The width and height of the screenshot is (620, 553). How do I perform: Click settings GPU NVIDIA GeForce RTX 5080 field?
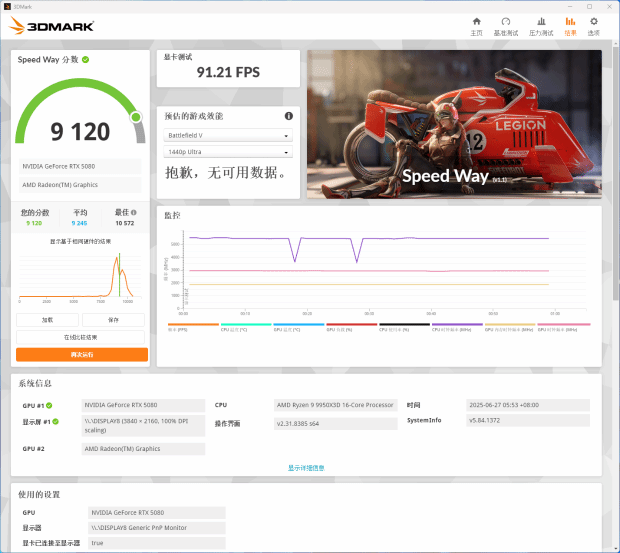[x=157, y=513]
